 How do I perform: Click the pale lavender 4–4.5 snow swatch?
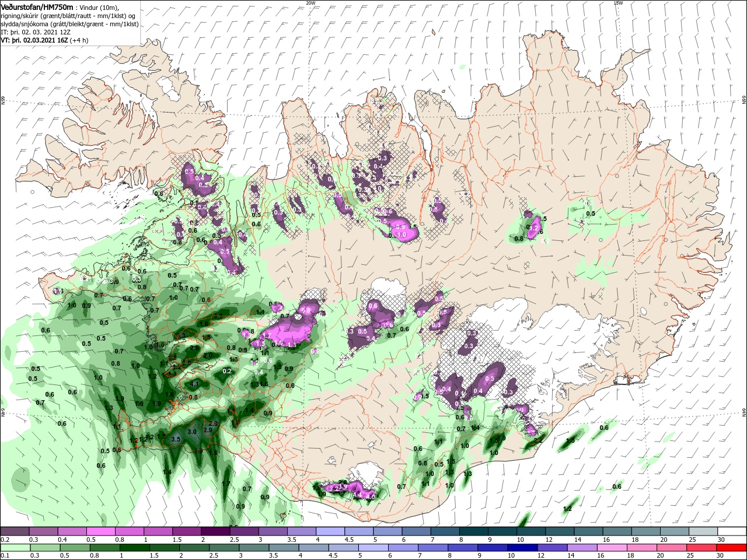[330, 531]
